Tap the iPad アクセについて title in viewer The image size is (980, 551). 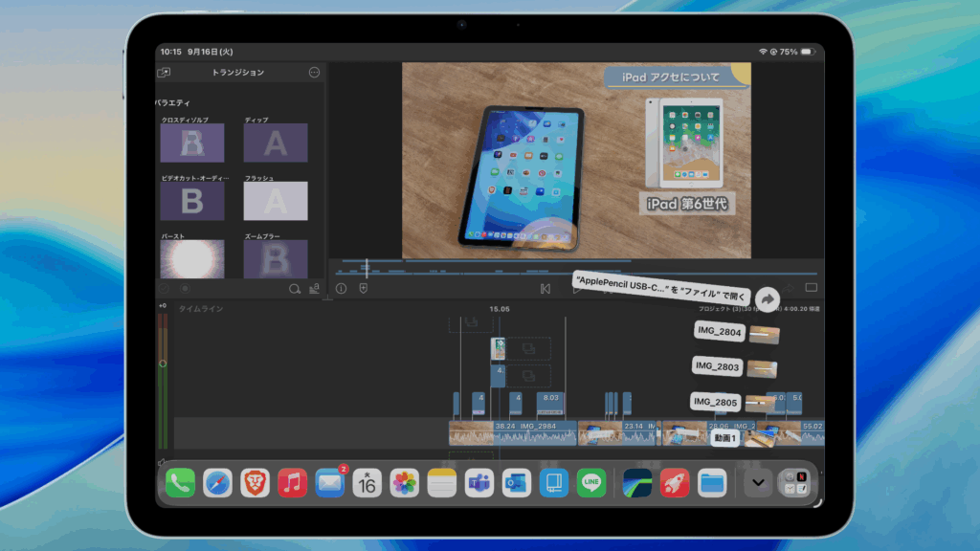(671, 77)
